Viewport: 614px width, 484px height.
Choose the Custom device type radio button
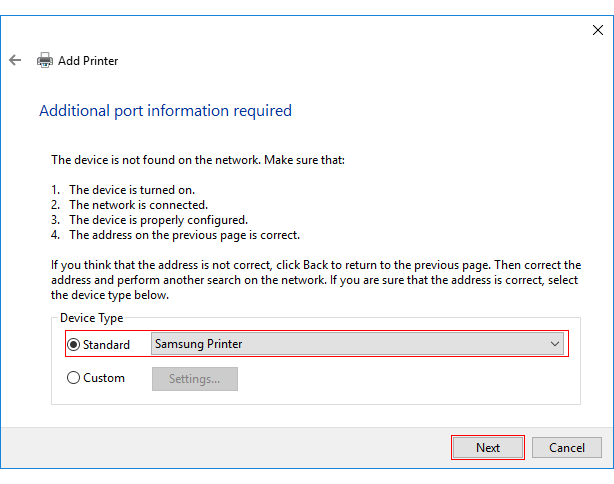click(x=73, y=378)
